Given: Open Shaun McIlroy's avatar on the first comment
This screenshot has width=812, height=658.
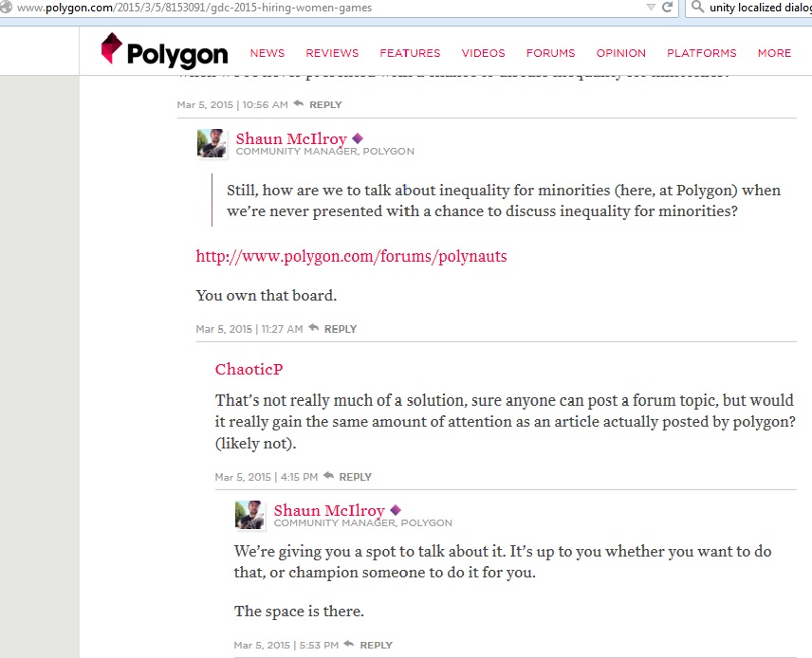Looking at the screenshot, I should [x=212, y=143].
